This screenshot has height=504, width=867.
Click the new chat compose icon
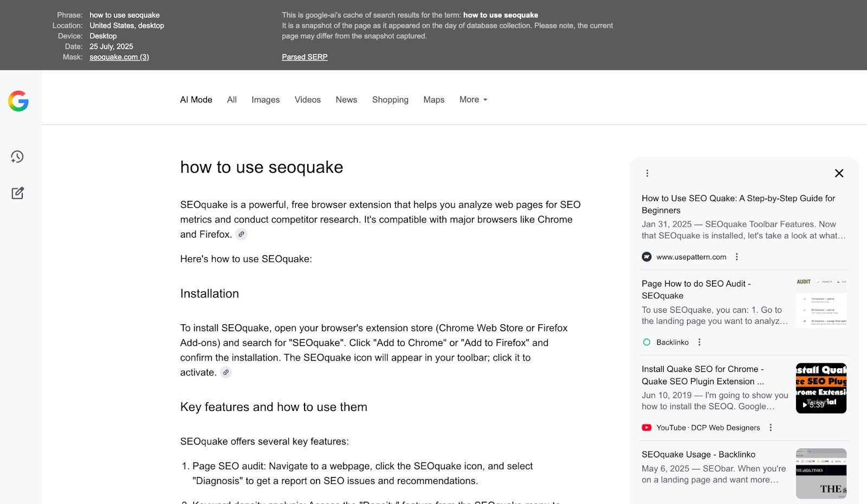coord(17,193)
